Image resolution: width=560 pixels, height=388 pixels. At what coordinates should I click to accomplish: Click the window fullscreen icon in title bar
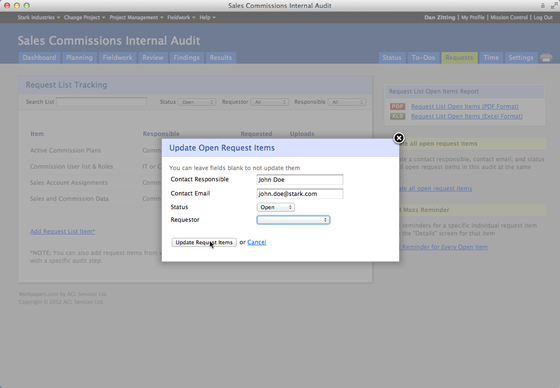[554, 5]
